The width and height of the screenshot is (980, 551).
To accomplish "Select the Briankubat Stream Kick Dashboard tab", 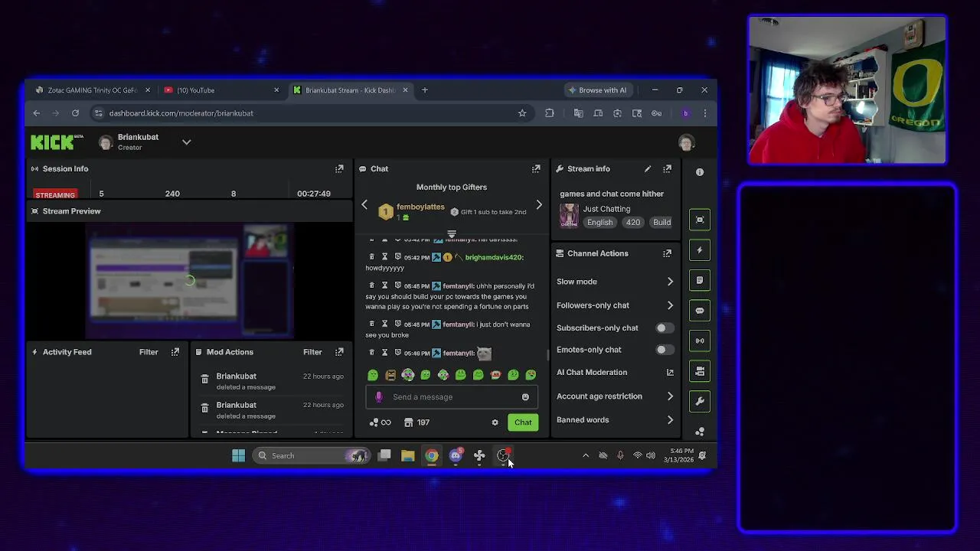I will [350, 90].
